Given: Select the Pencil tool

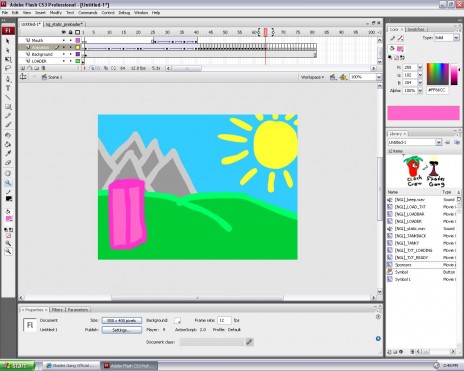Looking at the screenshot, I should click(8, 116).
